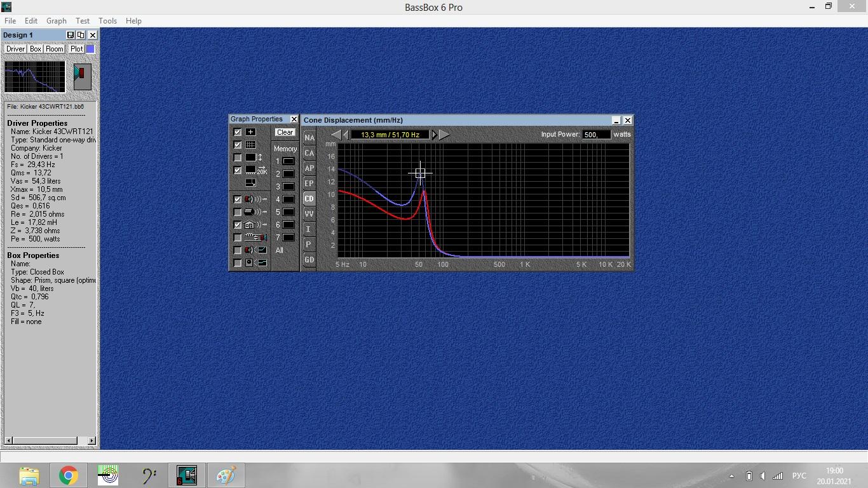
Task: Open Chrome from the taskbar
Action: coord(69,475)
